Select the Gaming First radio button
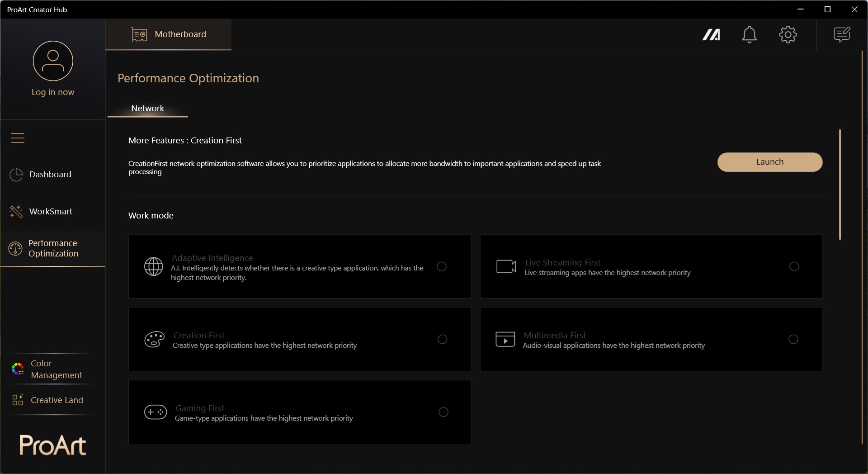868x474 pixels. click(x=443, y=412)
